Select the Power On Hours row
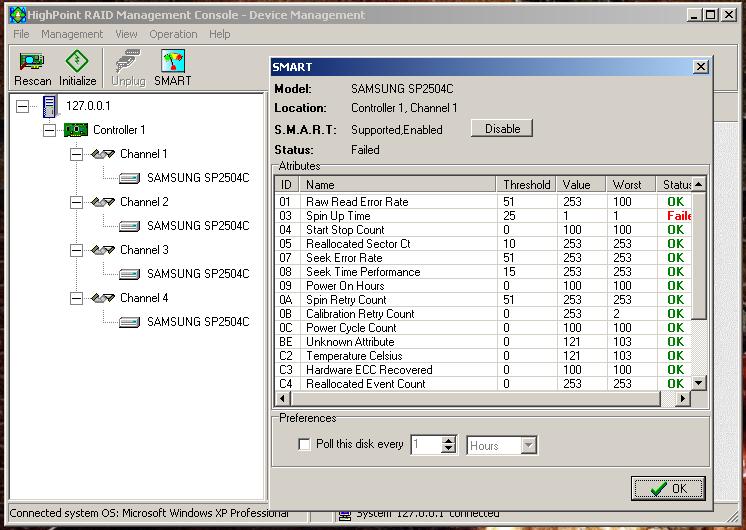Screen dimensions: 746x530 point(483,286)
